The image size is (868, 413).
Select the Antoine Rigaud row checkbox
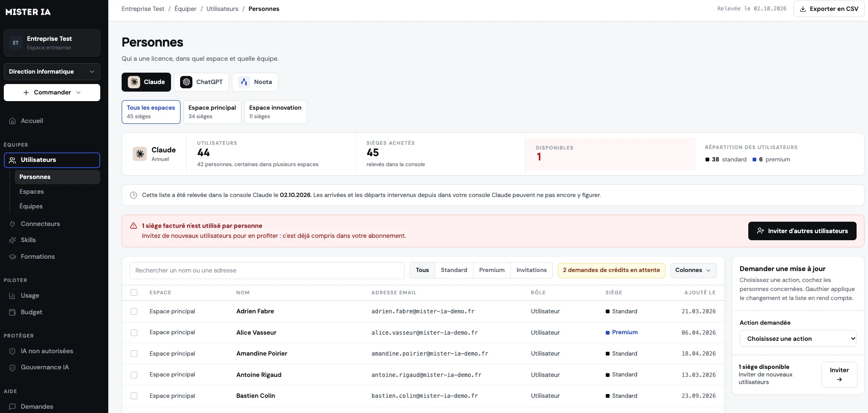pos(134,375)
